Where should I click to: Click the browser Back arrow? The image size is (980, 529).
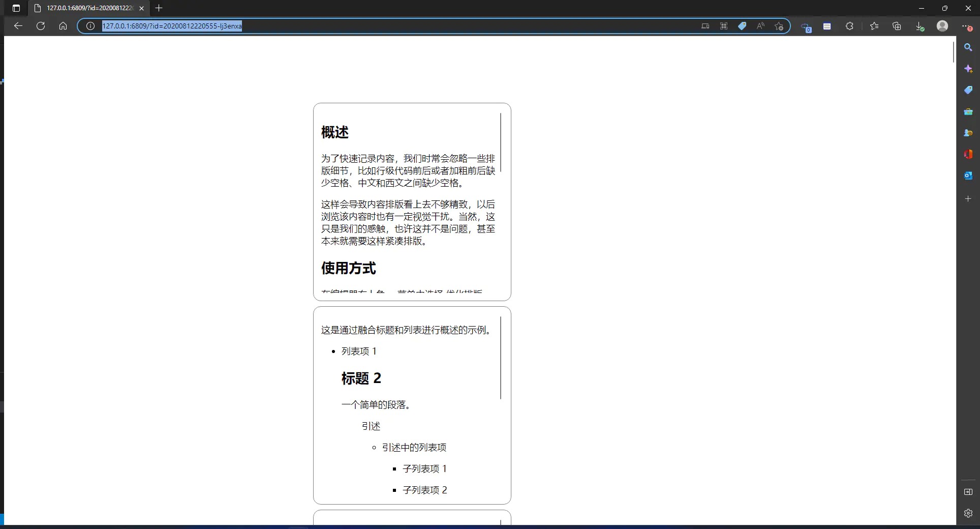point(18,26)
